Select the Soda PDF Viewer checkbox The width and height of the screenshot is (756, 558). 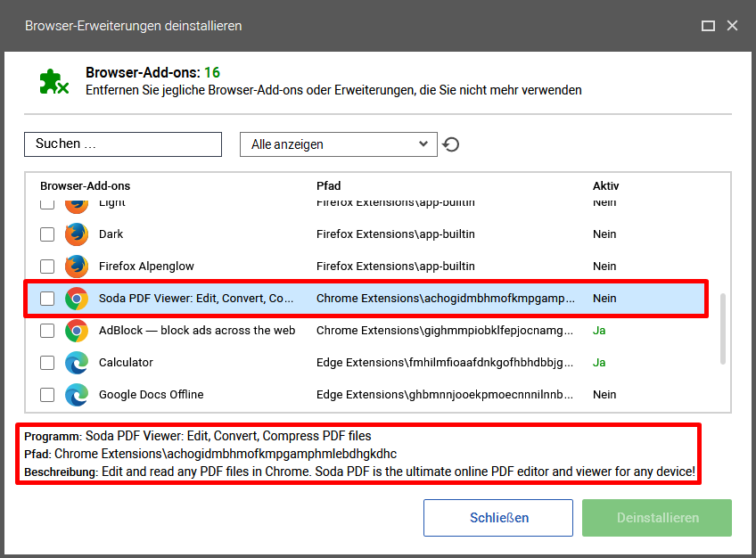tap(47, 299)
